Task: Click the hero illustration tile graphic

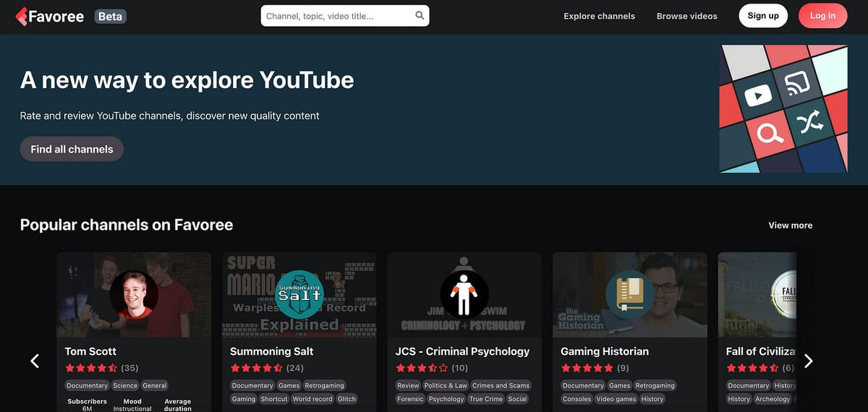Action: (783, 108)
